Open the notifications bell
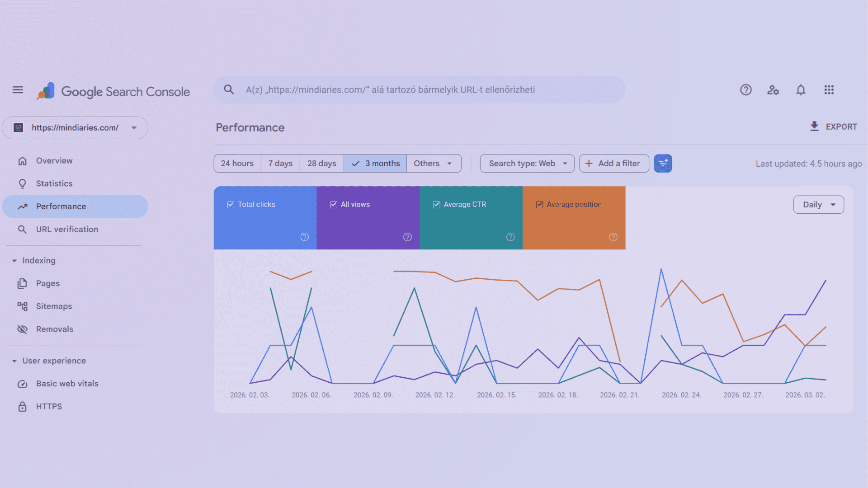868x488 pixels. [801, 90]
